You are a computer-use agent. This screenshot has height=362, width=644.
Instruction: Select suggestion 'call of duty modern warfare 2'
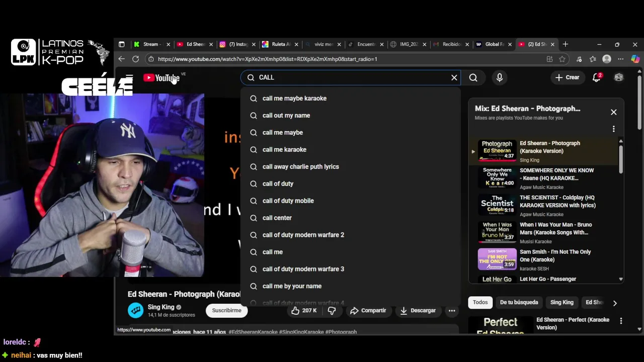[x=350, y=235]
